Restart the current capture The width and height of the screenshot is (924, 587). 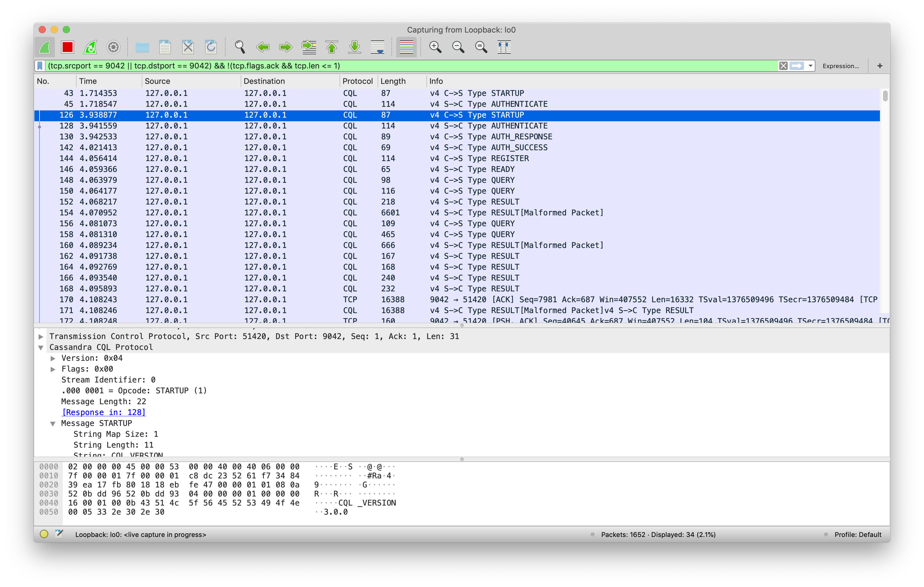90,47
